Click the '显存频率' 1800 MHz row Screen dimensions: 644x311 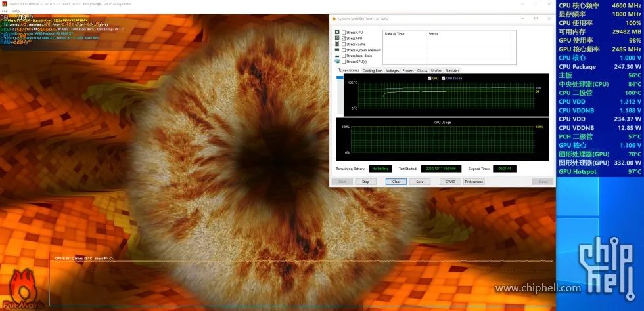[599, 14]
